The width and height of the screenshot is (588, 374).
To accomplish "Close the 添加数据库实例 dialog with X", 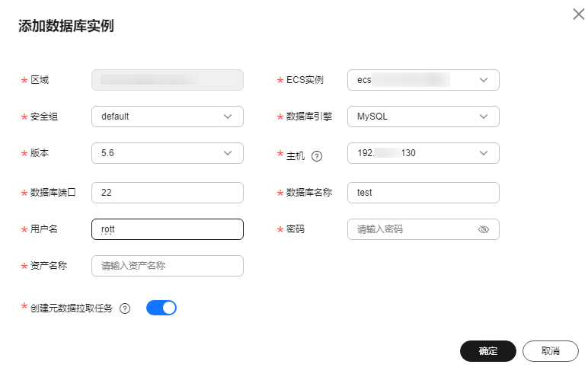I will click(578, 14).
